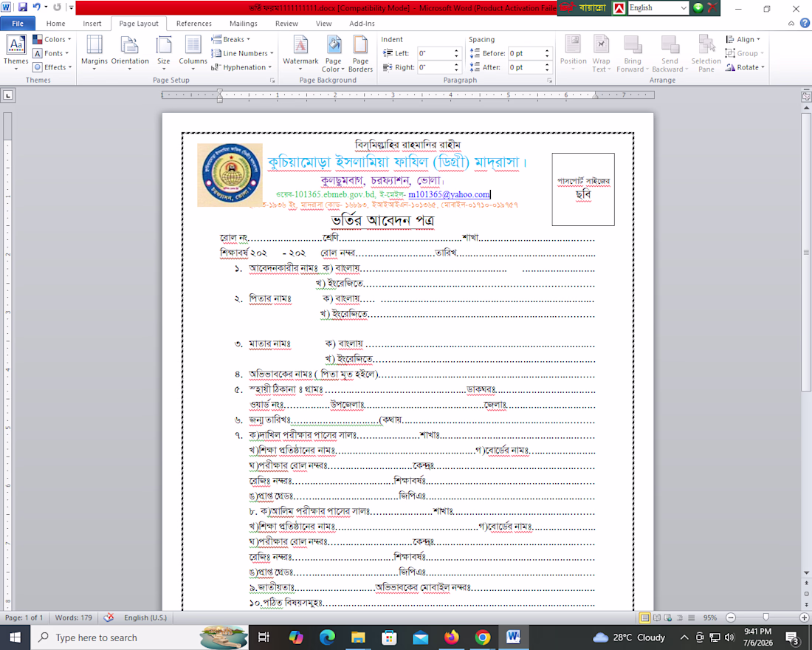Open the Page Borders dialog
Viewport: 812px width, 650px height.
(x=360, y=53)
